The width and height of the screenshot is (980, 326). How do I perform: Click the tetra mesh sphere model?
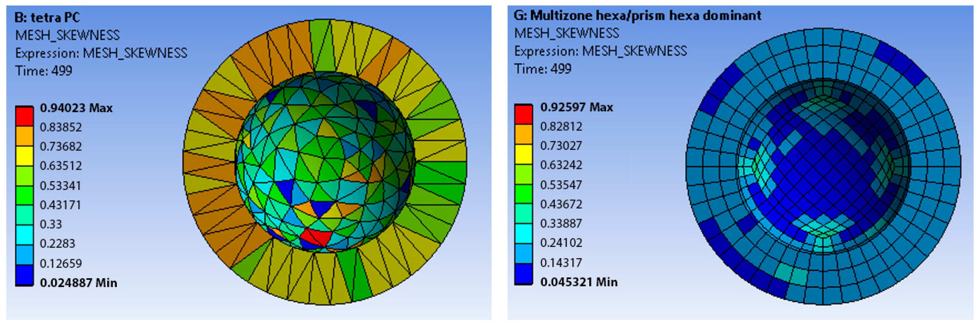coord(325,162)
